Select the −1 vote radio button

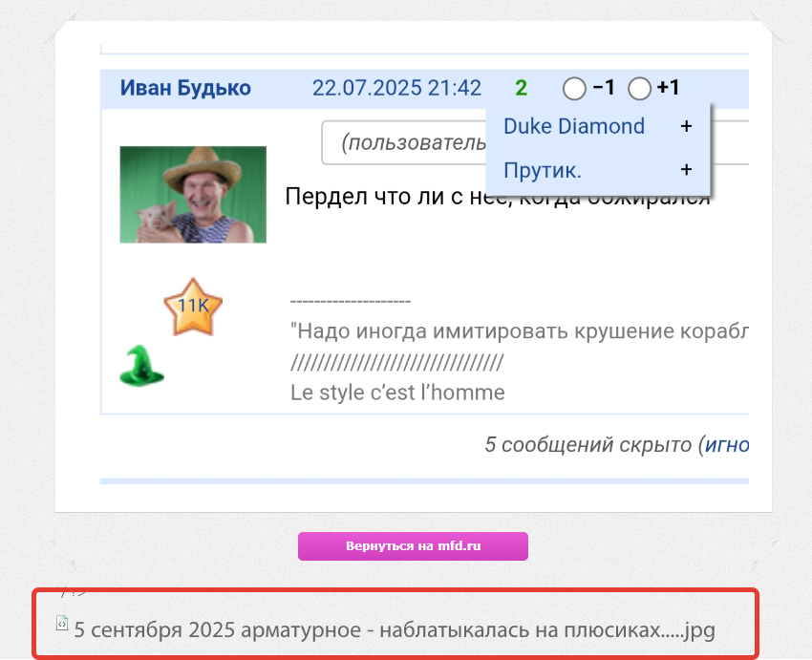tap(574, 89)
